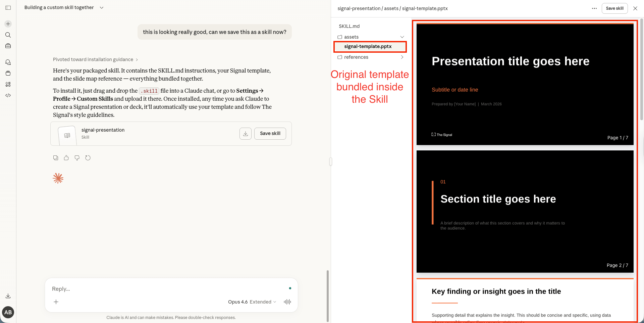
Task: Open the AB user avatar menu
Action: point(8,312)
